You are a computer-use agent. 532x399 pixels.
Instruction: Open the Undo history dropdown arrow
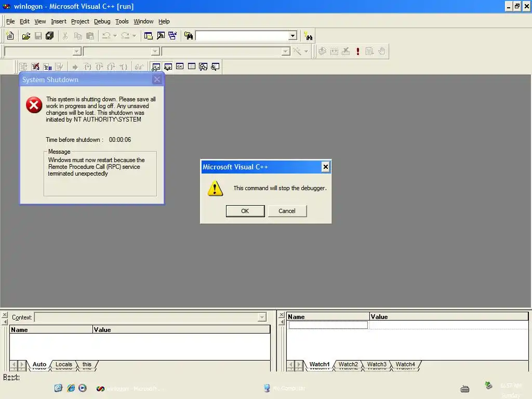[115, 36]
